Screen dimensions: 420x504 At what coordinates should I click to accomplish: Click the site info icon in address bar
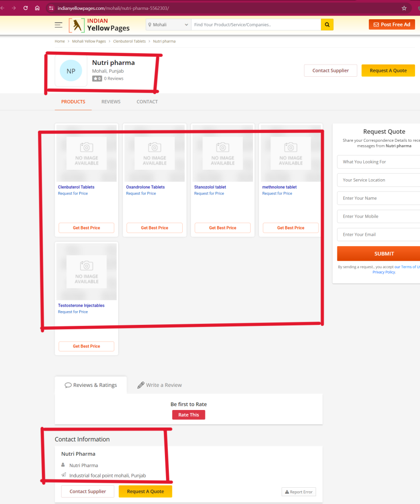click(x=50, y=8)
